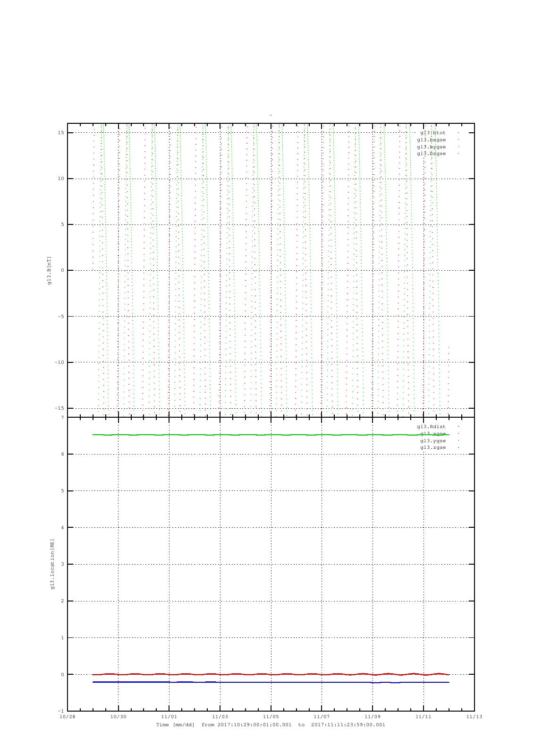The image size is (534, 756).
Task: Click the blue line in location plot
Action: coord(271,682)
